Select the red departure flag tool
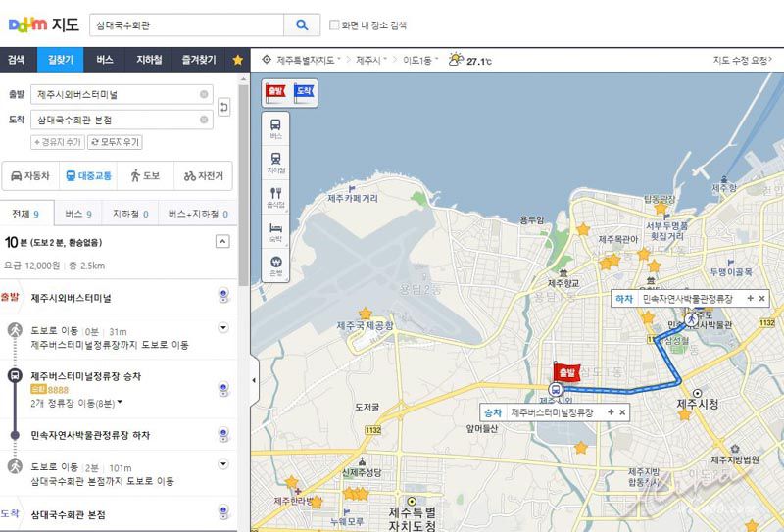784x532 pixels. click(x=275, y=92)
